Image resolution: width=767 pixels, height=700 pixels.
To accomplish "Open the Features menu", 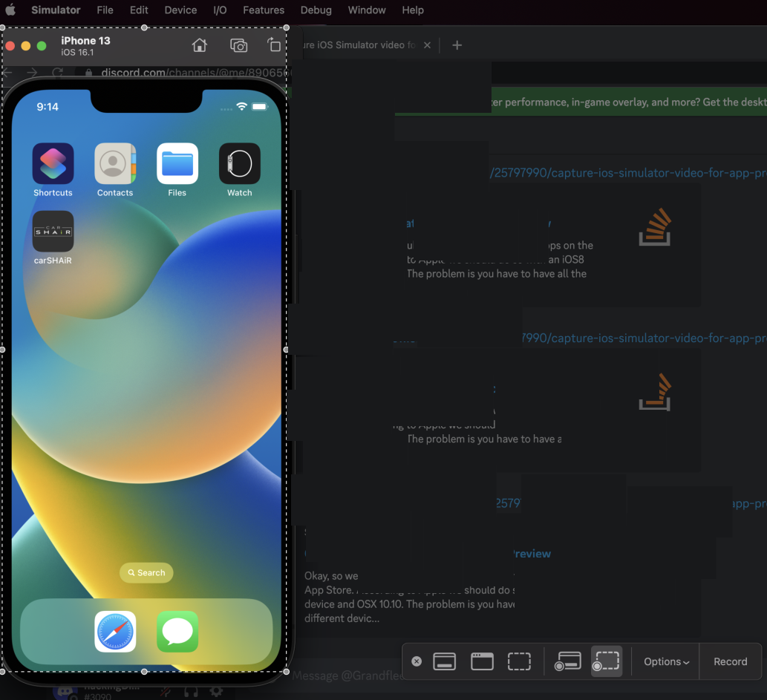I will [x=264, y=10].
